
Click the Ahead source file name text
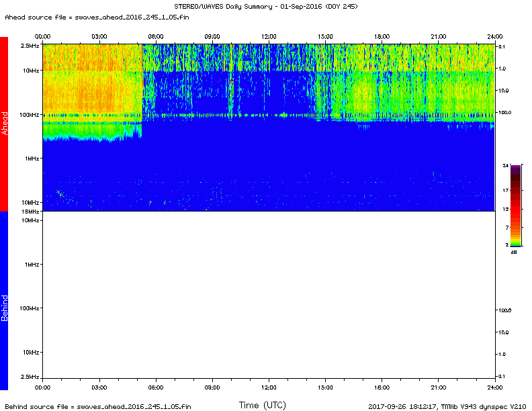[96, 17]
